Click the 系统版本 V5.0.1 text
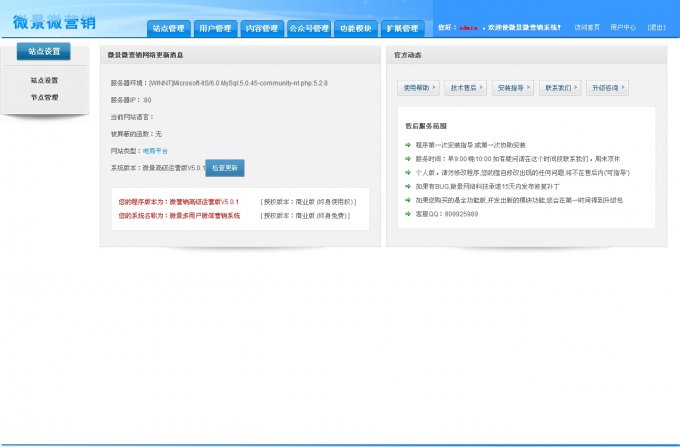This screenshot has height=447, width=680. (157, 168)
